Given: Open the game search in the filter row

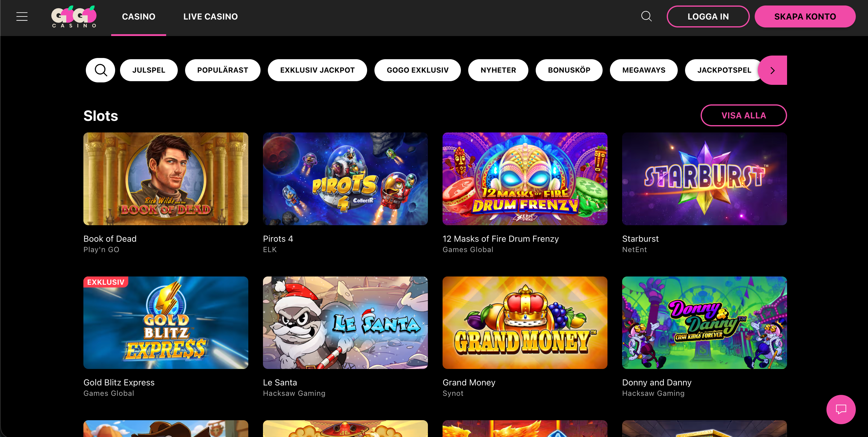Looking at the screenshot, I should pyautogui.click(x=100, y=70).
